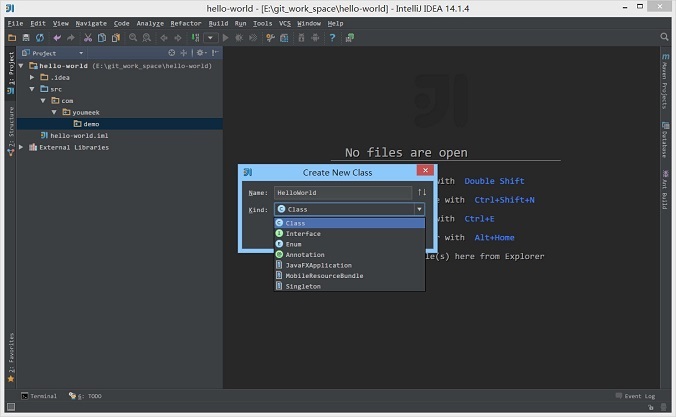Click the Cut scissors icon

tap(88, 38)
